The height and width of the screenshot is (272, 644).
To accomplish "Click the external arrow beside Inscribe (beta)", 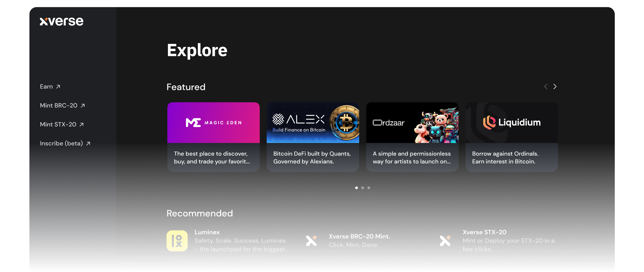I will click(88, 144).
